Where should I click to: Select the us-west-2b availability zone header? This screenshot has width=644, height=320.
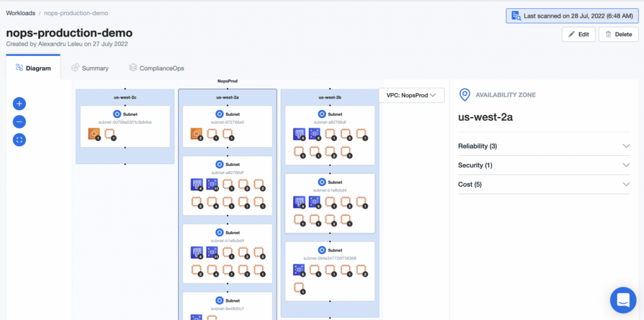(x=330, y=98)
